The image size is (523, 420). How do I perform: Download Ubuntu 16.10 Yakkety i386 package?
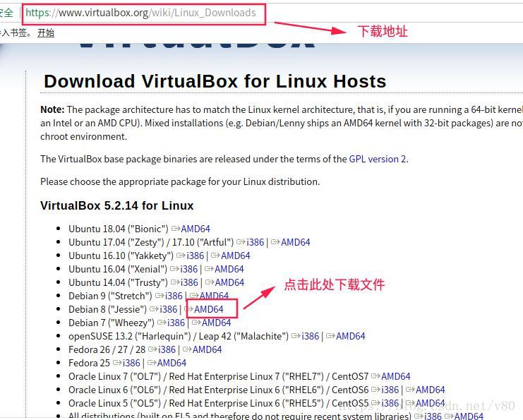coord(195,256)
